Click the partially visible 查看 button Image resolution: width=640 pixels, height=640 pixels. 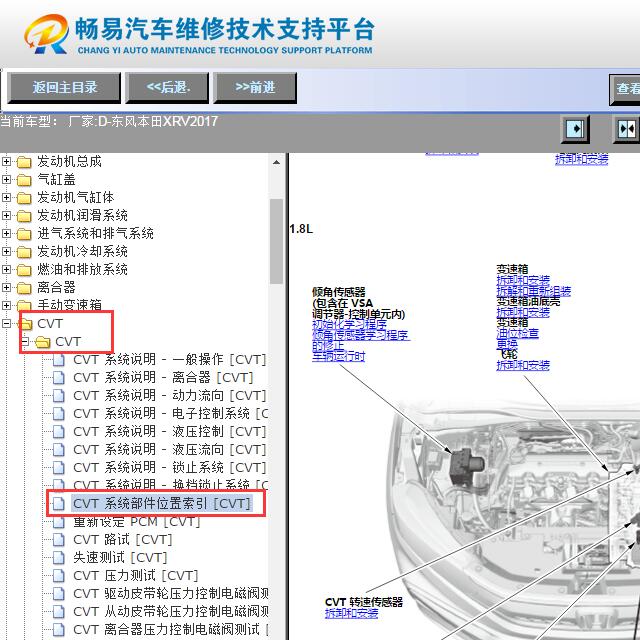624,89
